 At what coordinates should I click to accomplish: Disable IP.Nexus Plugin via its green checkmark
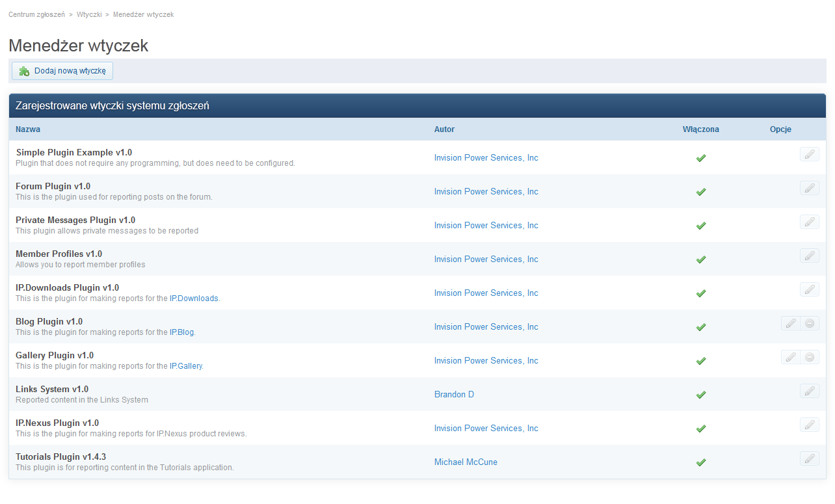[x=700, y=429]
